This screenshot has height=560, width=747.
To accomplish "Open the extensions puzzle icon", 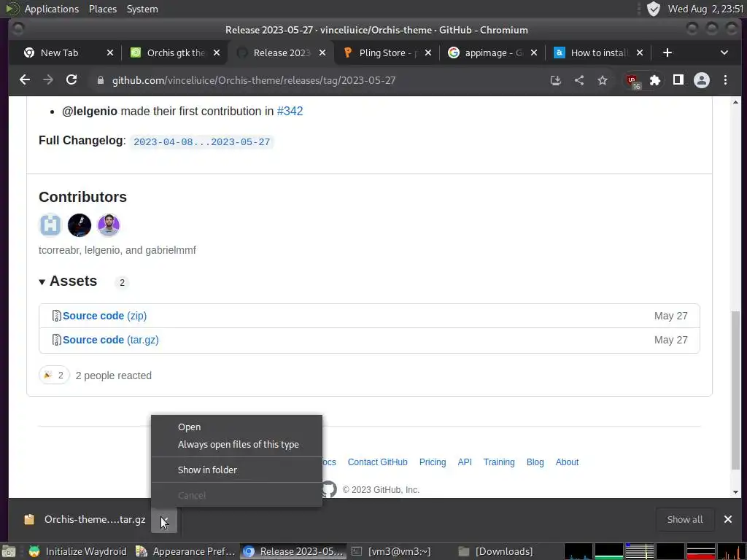I will pos(655,80).
